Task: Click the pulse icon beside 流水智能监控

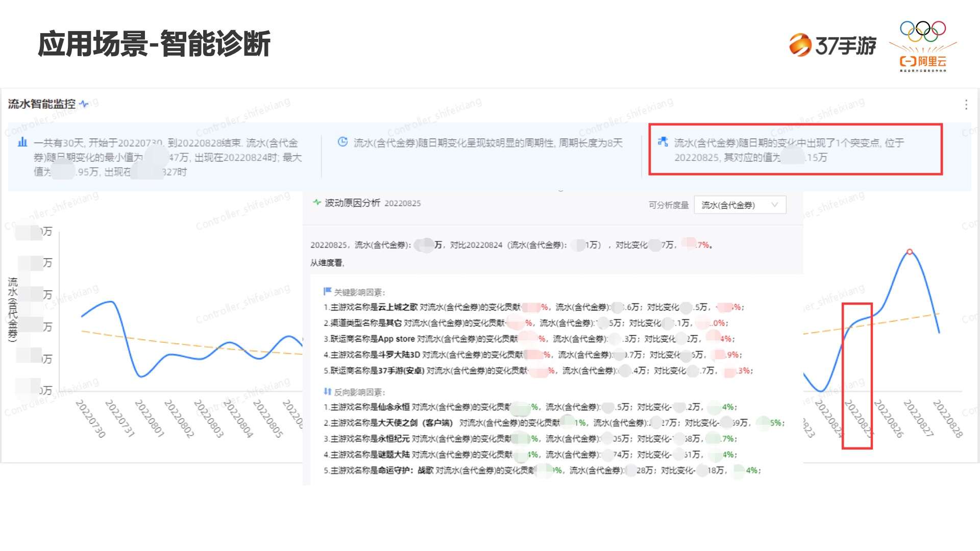Action: (x=84, y=104)
